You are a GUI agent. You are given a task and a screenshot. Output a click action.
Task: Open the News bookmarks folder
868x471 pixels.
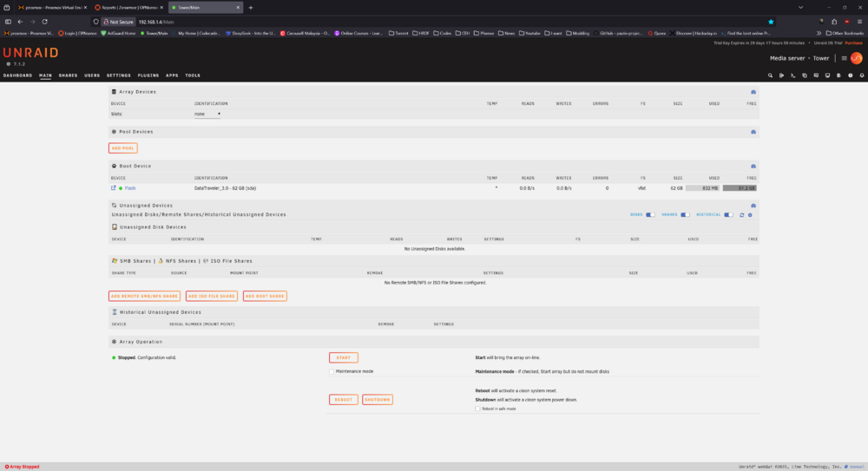pos(506,33)
